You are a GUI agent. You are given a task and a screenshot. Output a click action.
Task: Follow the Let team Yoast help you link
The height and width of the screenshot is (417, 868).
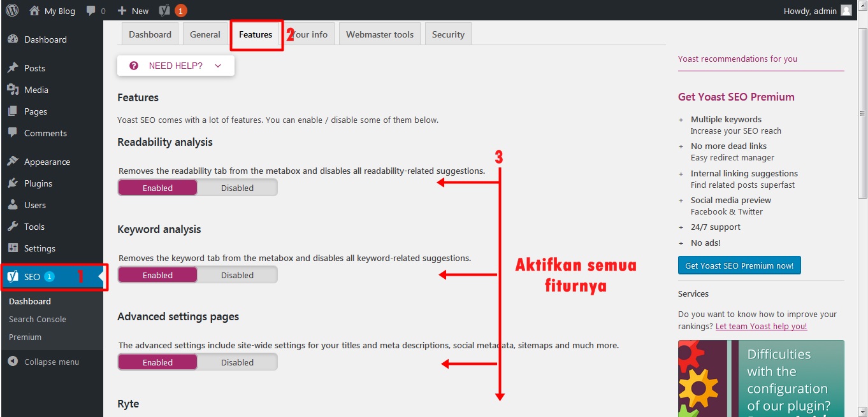(x=761, y=326)
